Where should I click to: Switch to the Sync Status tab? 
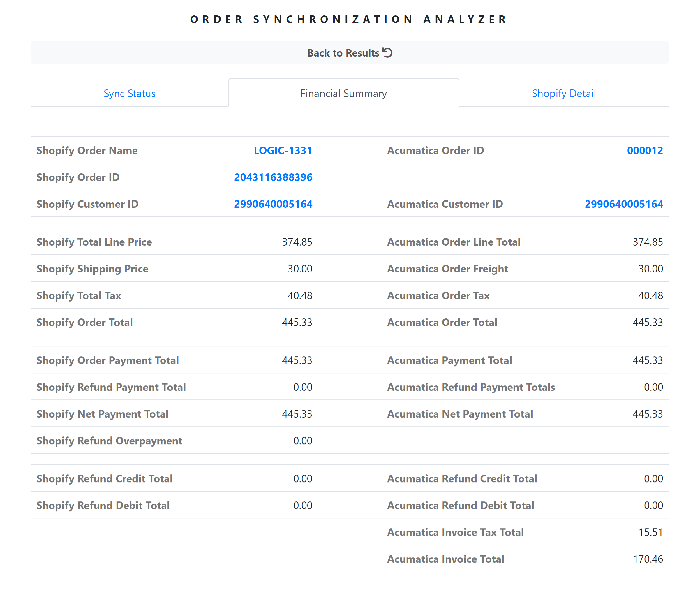129,93
